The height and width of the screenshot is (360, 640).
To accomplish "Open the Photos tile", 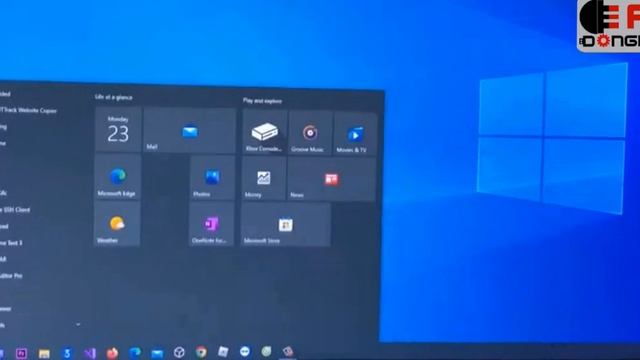I will click(x=212, y=178).
